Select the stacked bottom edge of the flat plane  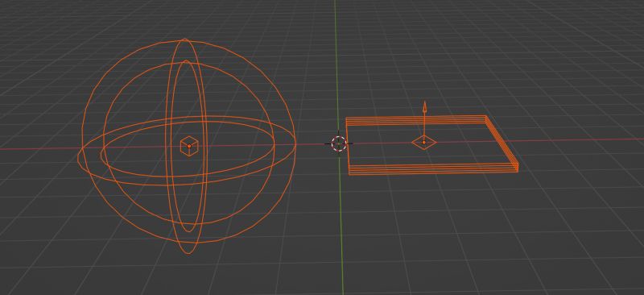click(433, 169)
